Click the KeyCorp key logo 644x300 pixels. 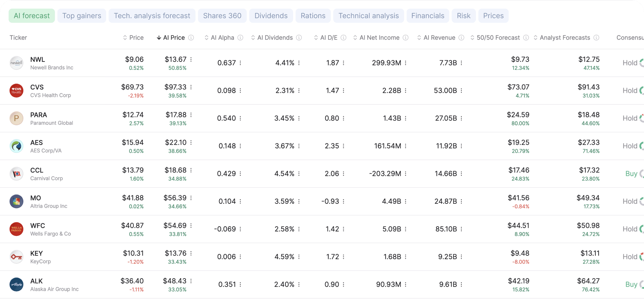(x=17, y=257)
